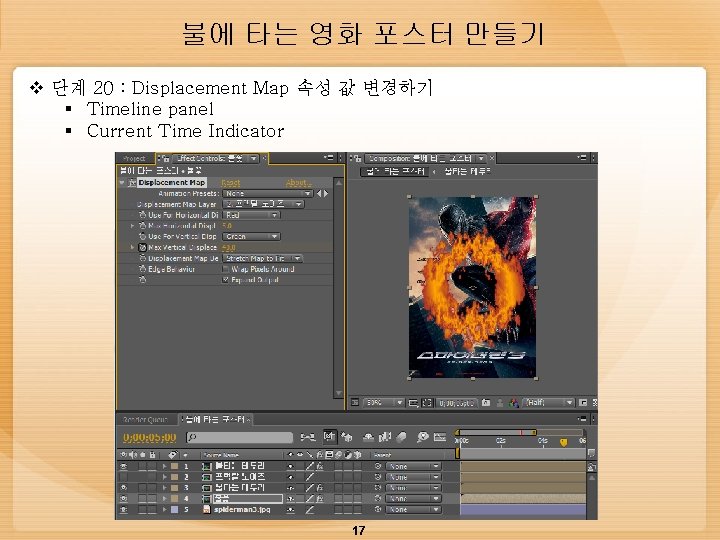Switch to the Render Queue tab
The image size is (720, 540).
tap(145, 419)
